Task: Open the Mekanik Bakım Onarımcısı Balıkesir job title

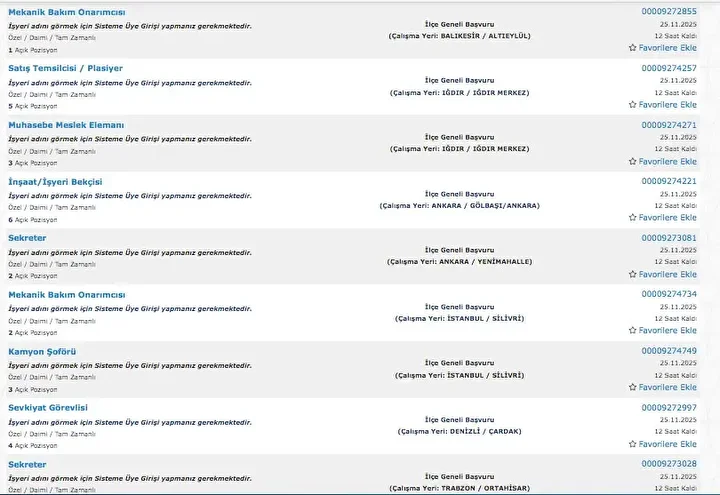Action: tap(67, 12)
